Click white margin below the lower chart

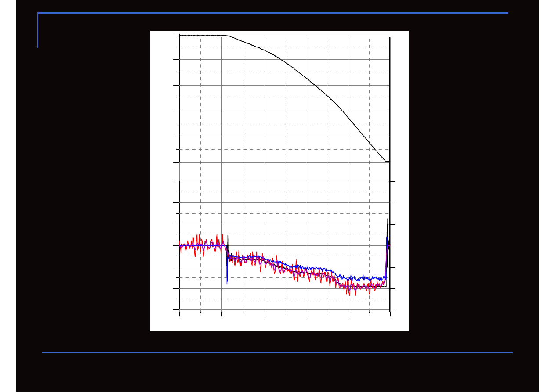click(279, 324)
